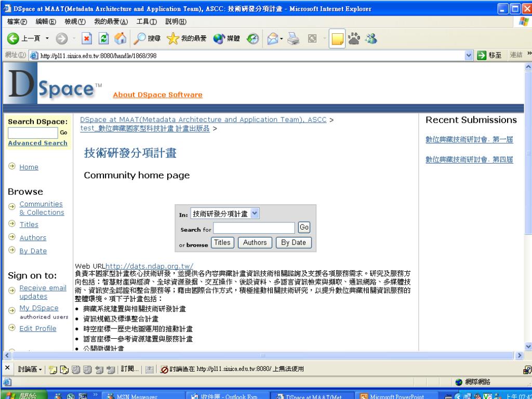This screenshot has width=532, height=399.
Task: Expand the 連結 links toolbar chevron
Action: click(x=529, y=54)
